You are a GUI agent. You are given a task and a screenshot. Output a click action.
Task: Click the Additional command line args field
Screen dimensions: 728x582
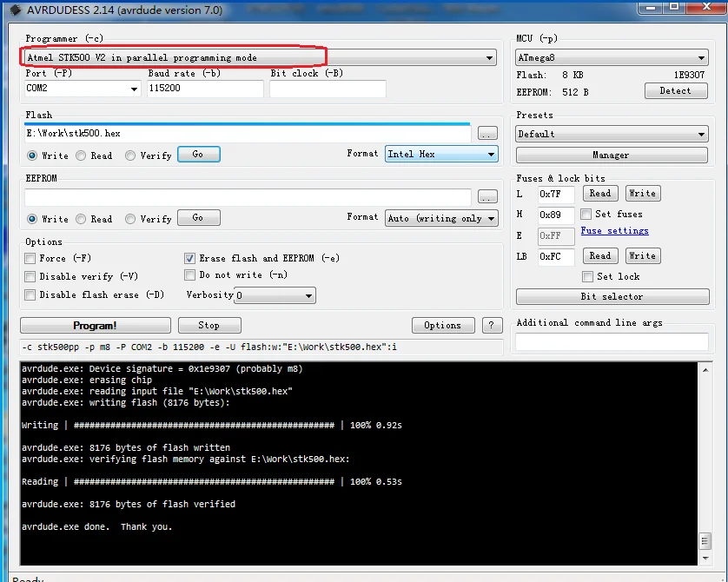pyautogui.click(x=612, y=341)
